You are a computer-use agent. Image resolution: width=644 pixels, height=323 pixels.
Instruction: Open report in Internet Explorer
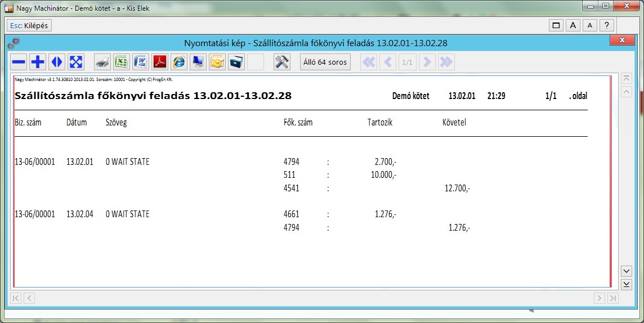click(179, 62)
